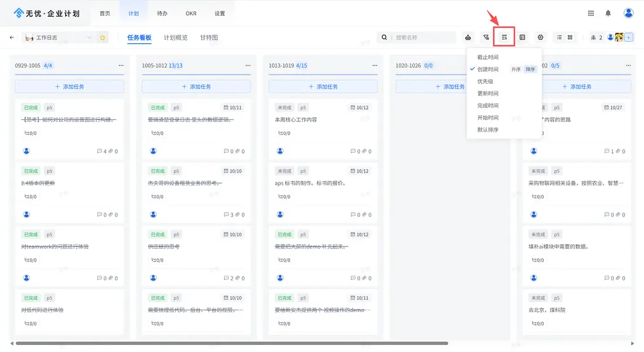Click 10/27 due date badge
644x352 pixels.
[x=613, y=107]
